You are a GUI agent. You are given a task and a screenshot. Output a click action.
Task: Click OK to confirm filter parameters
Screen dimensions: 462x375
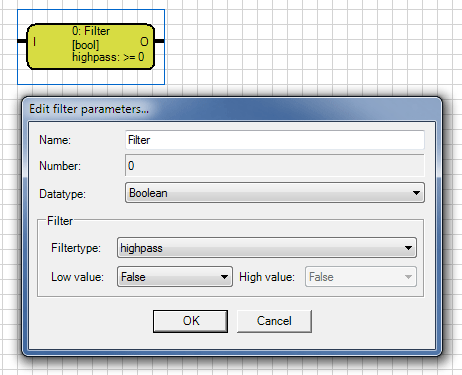tap(190, 321)
